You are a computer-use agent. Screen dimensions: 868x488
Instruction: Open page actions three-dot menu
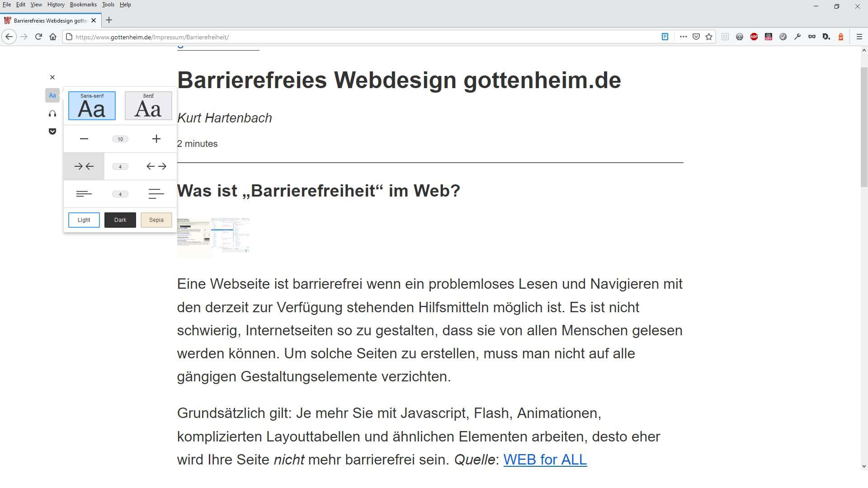[x=683, y=37]
